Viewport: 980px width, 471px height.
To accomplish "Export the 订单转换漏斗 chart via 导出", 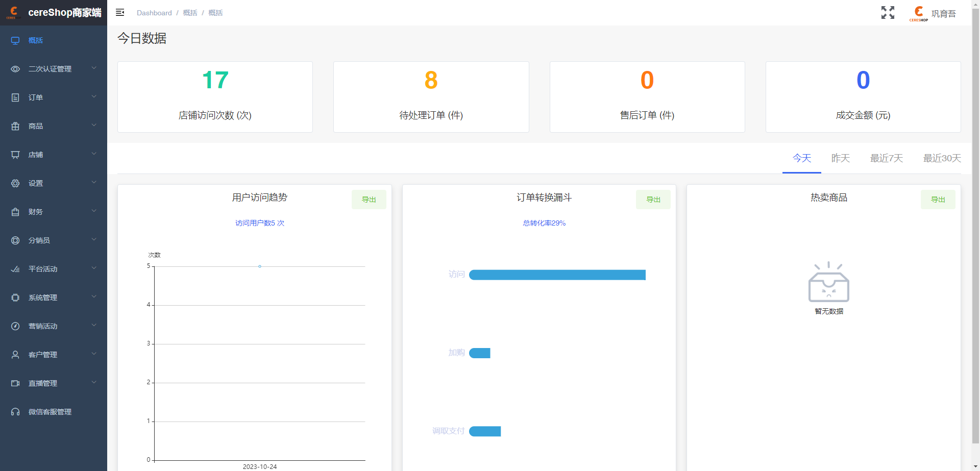I will click(653, 200).
